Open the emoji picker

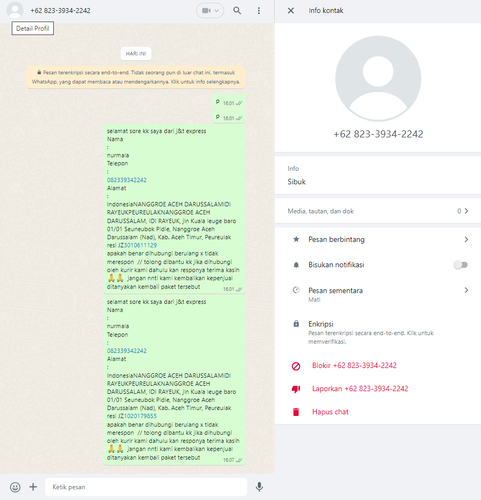pos(15,487)
